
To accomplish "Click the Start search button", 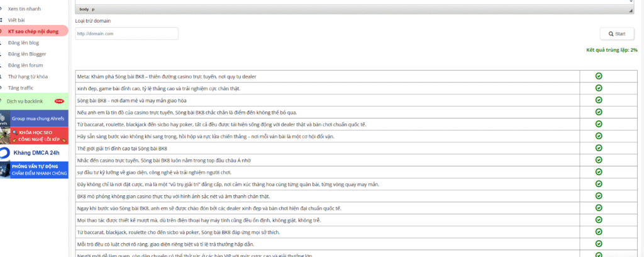I will (x=617, y=34).
